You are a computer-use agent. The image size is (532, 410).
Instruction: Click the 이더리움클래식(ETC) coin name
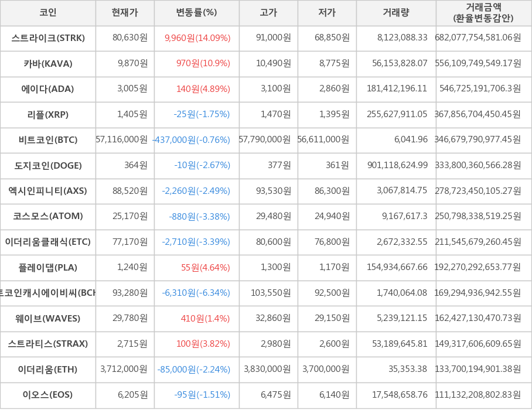tap(48, 242)
